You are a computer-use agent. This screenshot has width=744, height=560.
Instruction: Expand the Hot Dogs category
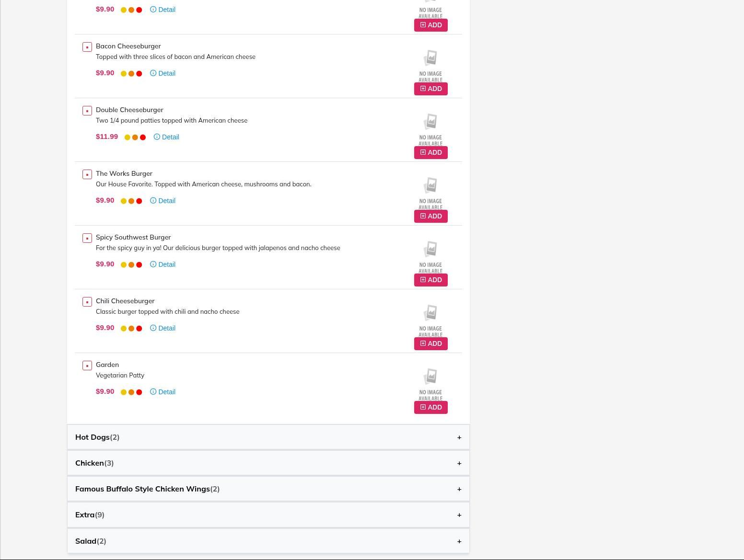coord(459,437)
